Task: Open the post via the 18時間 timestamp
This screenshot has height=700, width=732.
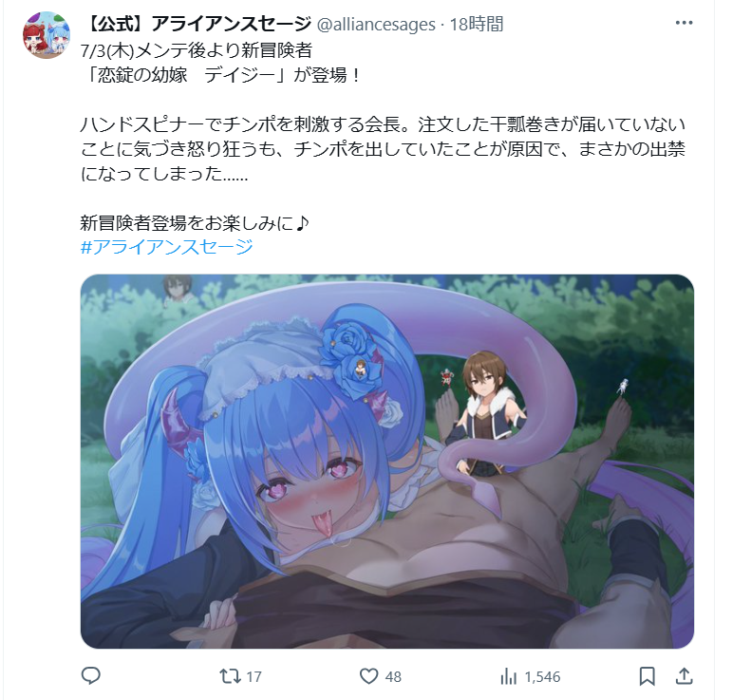Action: [477, 25]
